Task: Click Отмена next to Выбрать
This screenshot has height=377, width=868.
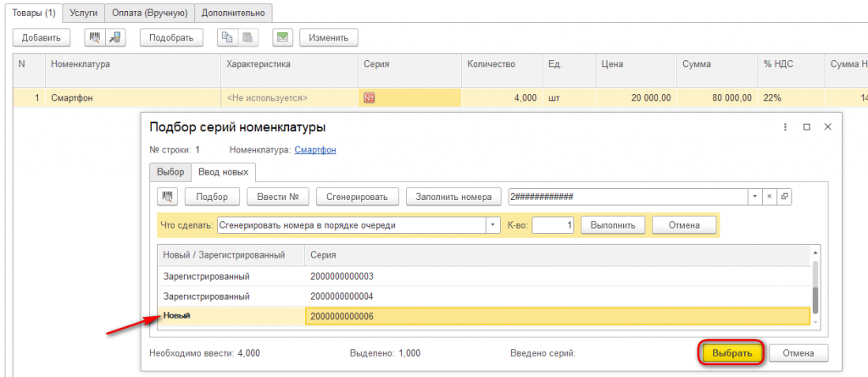Action: tap(798, 352)
